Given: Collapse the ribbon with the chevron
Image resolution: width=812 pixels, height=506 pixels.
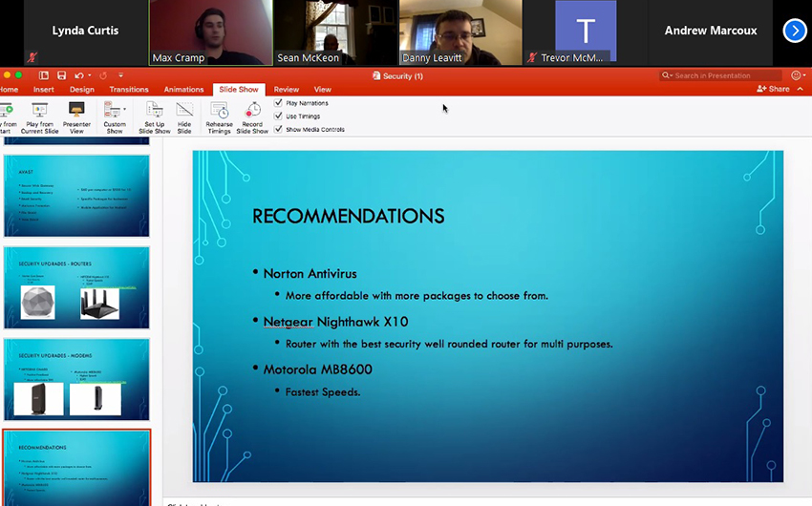Looking at the screenshot, I should pos(801,89).
